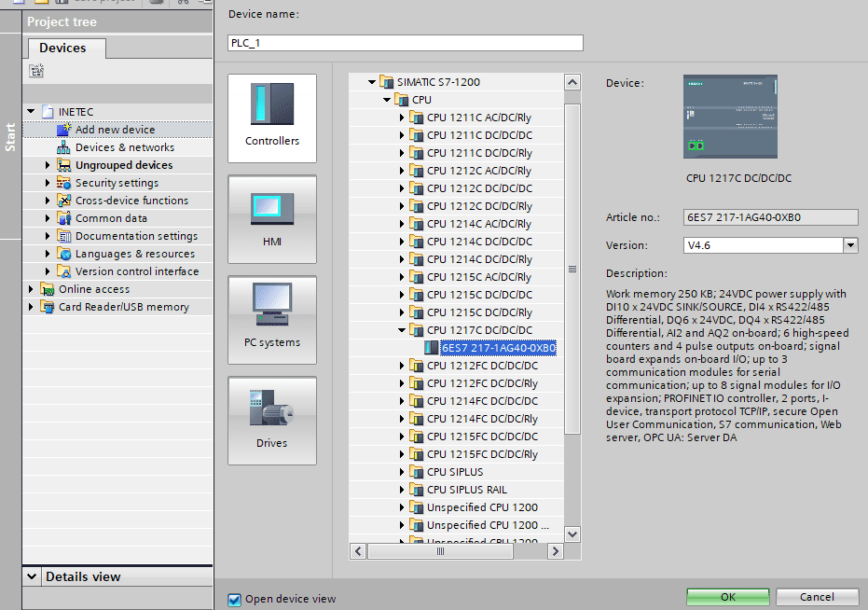This screenshot has width=868, height=610.
Task: Open the Version dropdown
Action: pyautogui.click(x=850, y=245)
